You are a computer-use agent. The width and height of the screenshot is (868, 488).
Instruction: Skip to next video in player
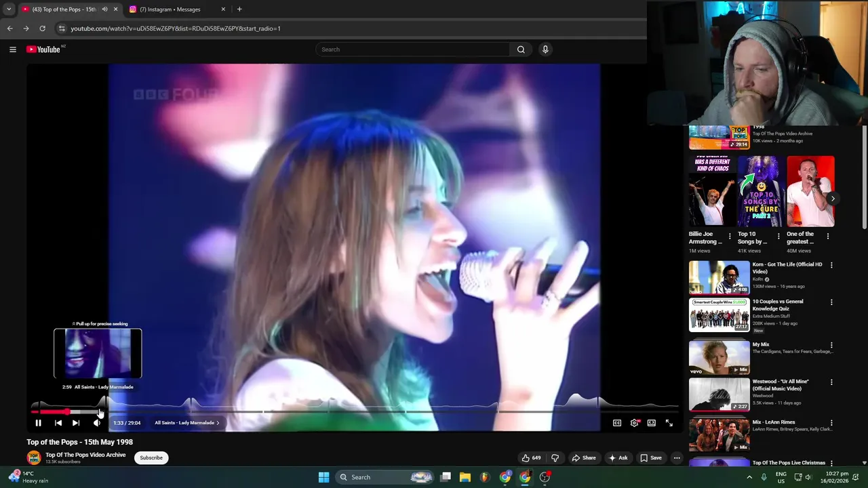(x=76, y=423)
